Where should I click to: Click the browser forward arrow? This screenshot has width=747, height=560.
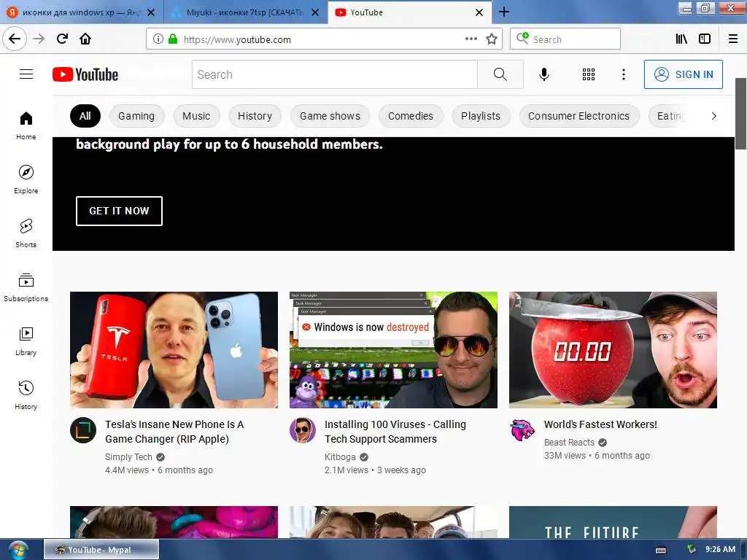(39, 39)
